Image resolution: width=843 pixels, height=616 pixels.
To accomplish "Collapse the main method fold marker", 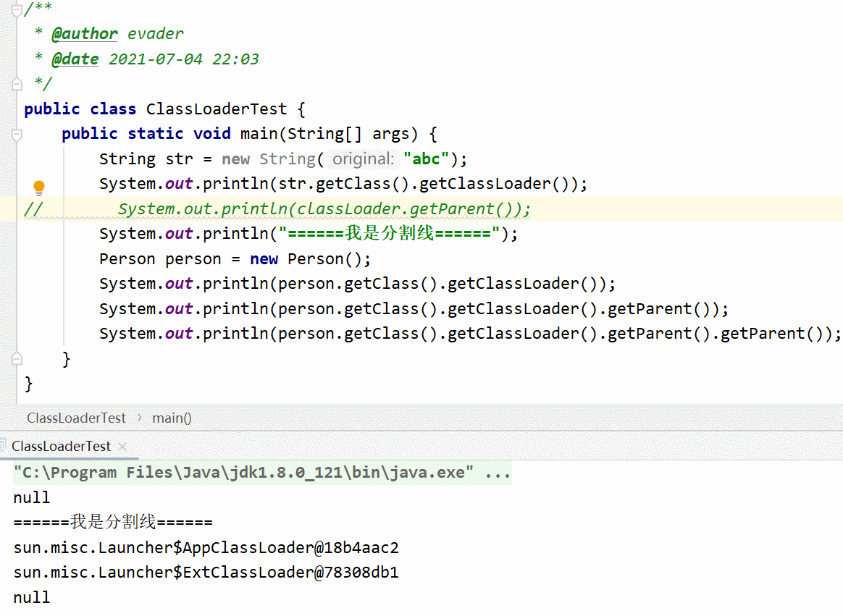I will 17,135.
